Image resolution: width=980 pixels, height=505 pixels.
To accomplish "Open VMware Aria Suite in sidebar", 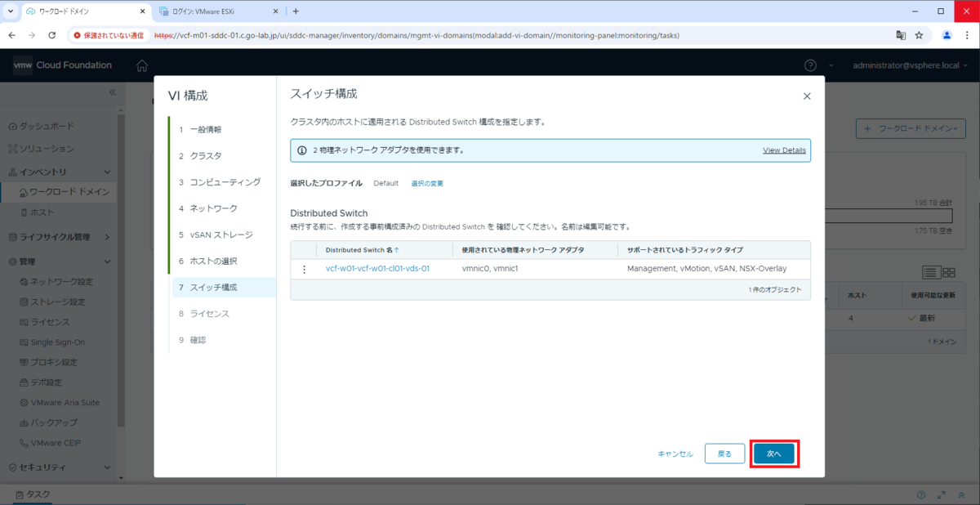I will 59,403.
